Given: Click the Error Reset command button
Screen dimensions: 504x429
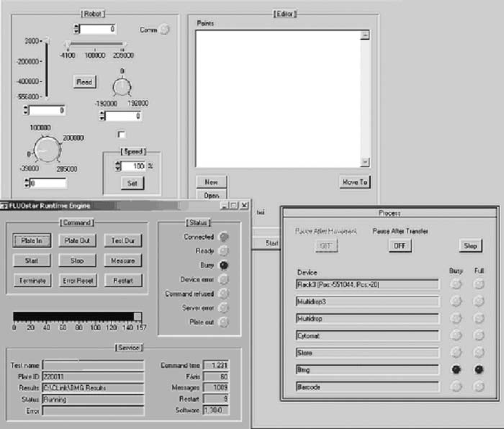Looking at the screenshot, I should [78, 281].
